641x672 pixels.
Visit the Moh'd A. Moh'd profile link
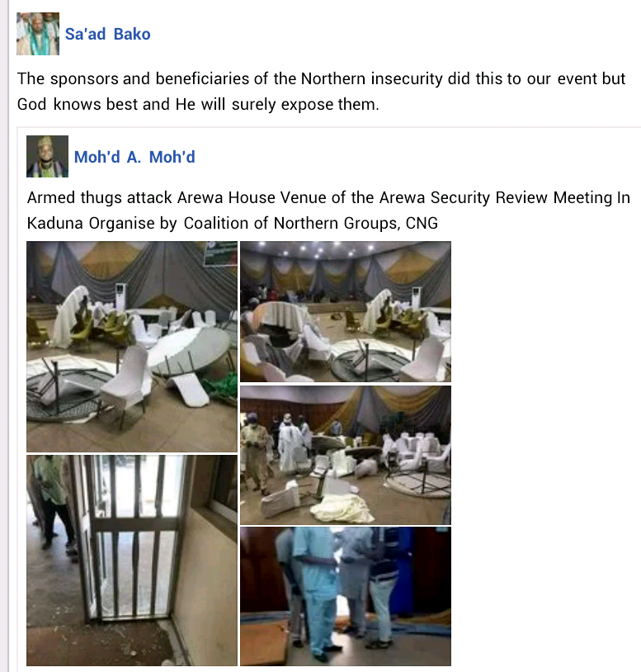pos(134,158)
